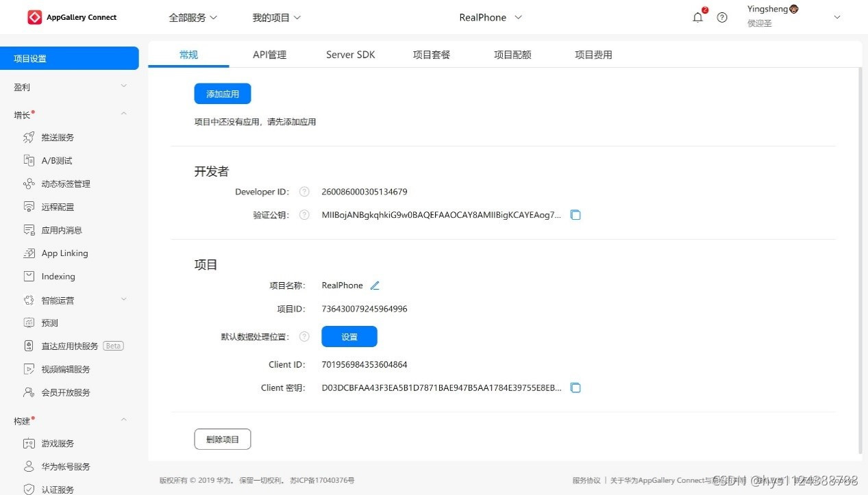This screenshot has height=495, width=868.
Task: Open 推送服务 in the sidebar
Action: (x=58, y=138)
